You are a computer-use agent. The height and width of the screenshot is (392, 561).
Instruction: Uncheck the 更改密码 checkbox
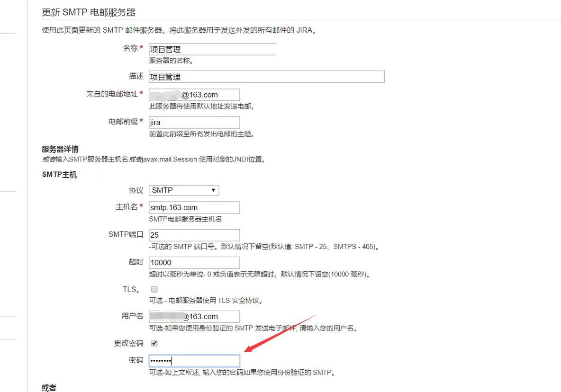[154, 343]
